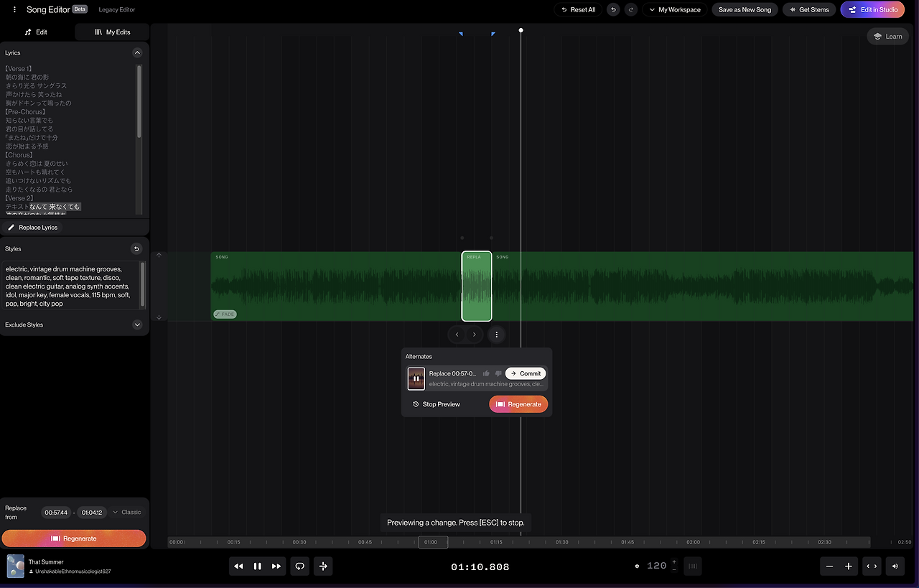Click the Get Stems button
Image resolution: width=919 pixels, height=588 pixels.
(x=809, y=10)
